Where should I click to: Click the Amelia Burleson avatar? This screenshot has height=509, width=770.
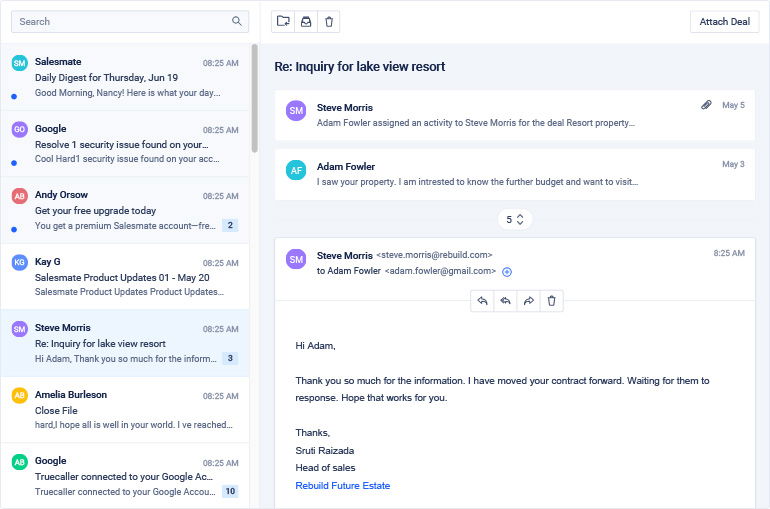click(x=20, y=396)
